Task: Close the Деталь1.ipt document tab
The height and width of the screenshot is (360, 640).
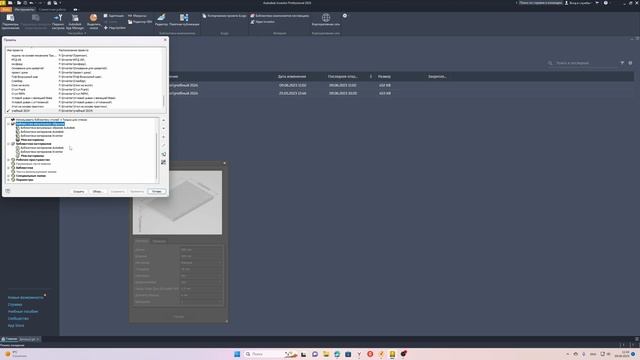Action: (38, 339)
